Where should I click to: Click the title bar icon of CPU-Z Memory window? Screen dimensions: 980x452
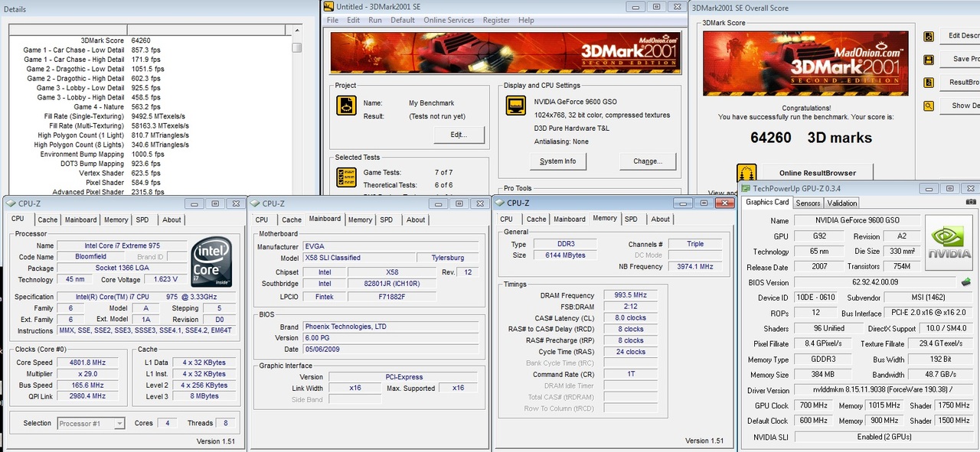[x=499, y=203]
